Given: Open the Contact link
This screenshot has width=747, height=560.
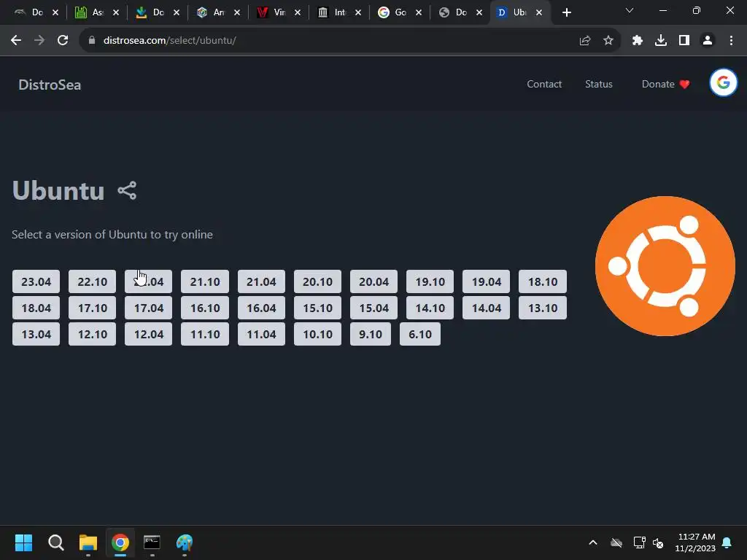Looking at the screenshot, I should [x=544, y=85].
